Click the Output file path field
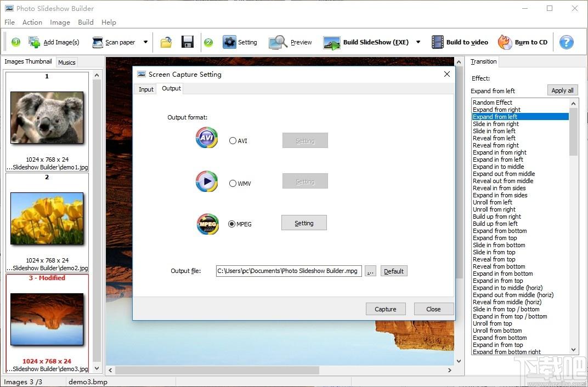The image size is (588, 387). 289,271
